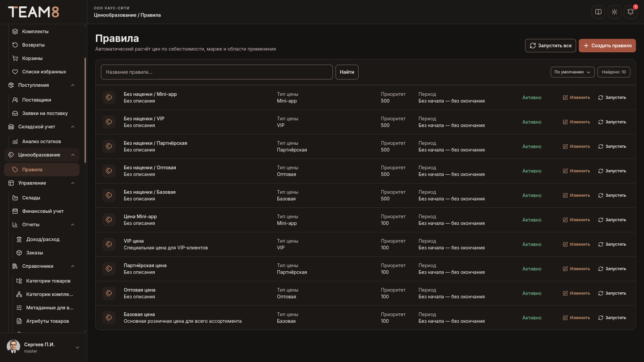Screen dimensions: 644x362
Task: Click the tag icon of Базовая цена rule
Action: [109, 318]
